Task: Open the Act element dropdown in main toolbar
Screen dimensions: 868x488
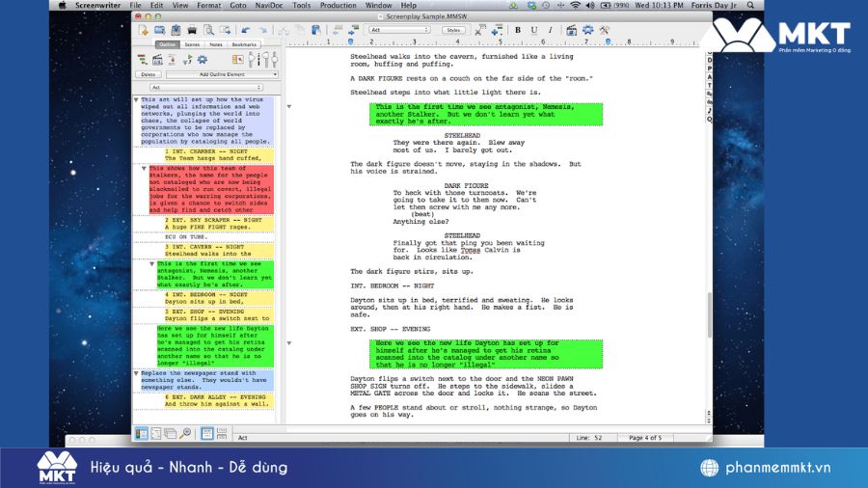Action: 399,30
